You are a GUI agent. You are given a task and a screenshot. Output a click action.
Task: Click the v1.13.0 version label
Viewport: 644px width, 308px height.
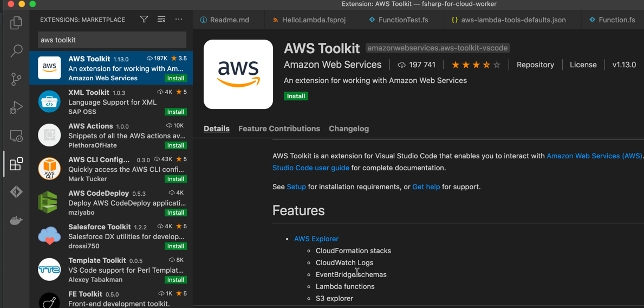coord(624,65)
